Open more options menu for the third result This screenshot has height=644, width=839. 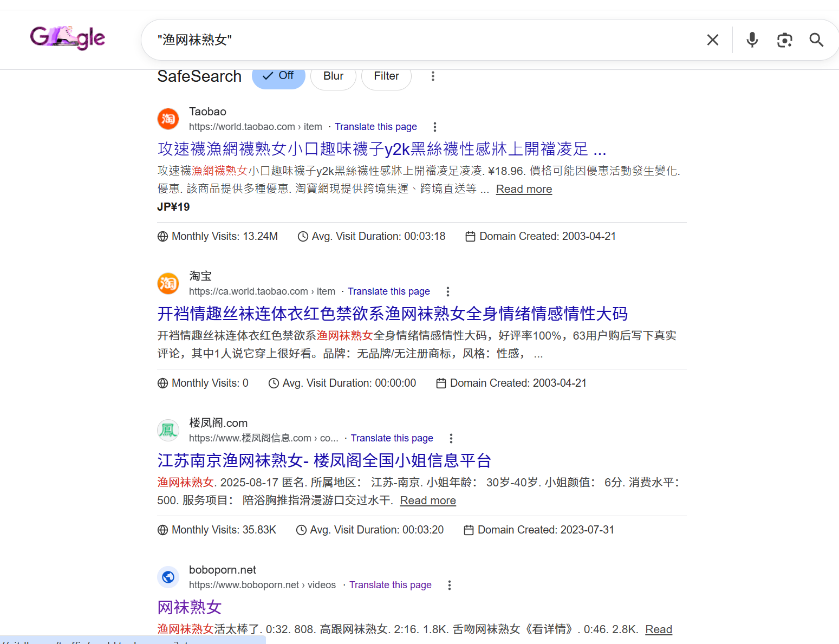451,438
